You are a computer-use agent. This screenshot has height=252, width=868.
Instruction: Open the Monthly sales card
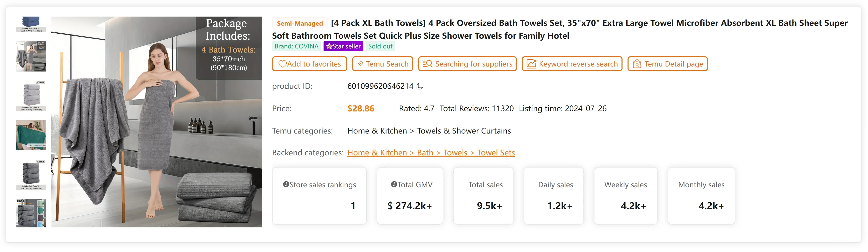(x=701, y=196)
